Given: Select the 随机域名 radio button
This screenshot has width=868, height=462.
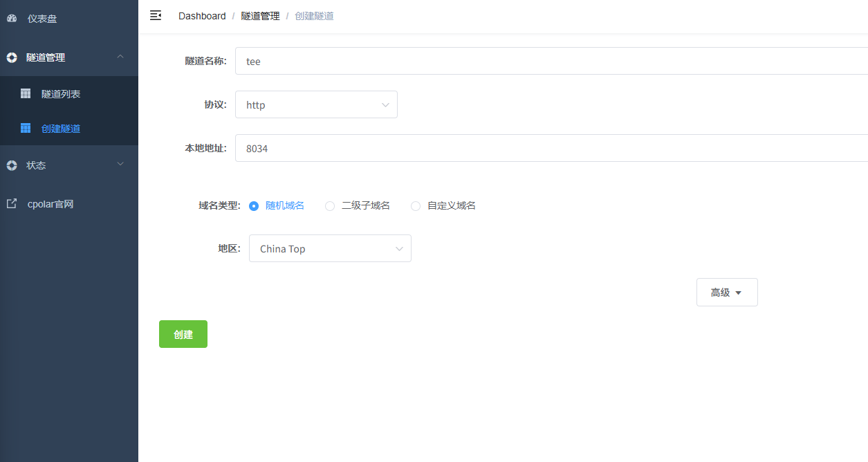Looking at the screenshot, I should pyautogui.click(x=254, y=205).
